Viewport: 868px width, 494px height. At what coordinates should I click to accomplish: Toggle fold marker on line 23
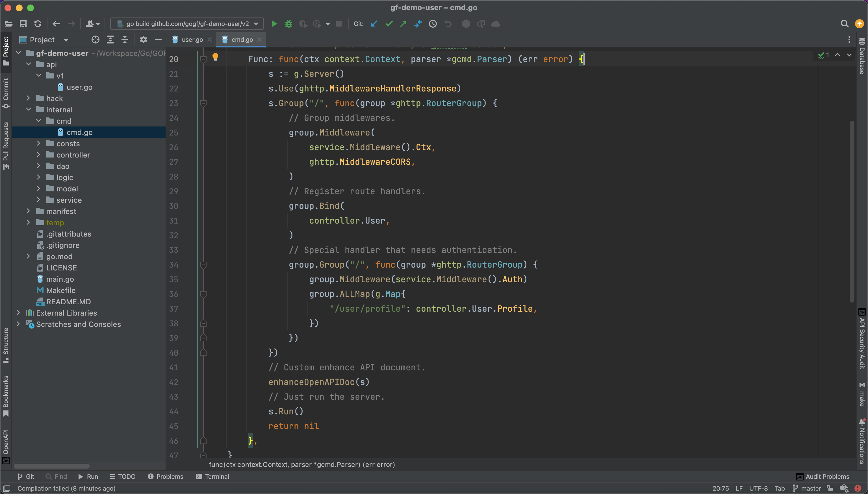point(203,103)
